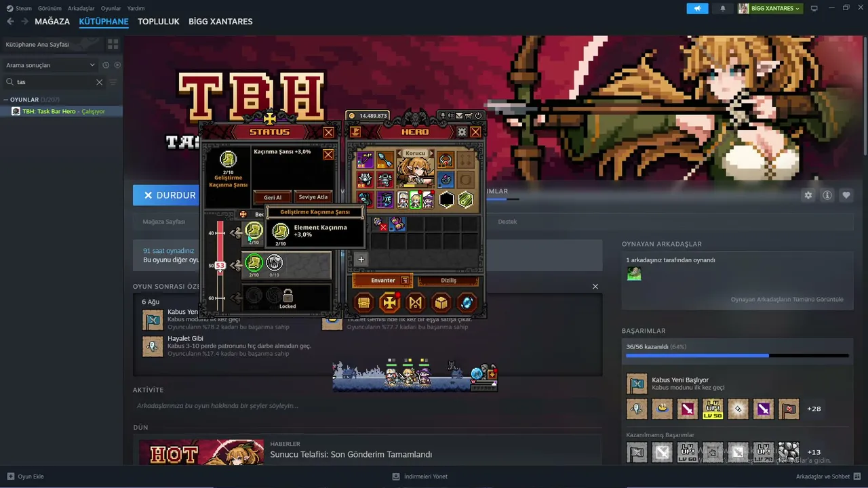The width and height of the screenshot is (868, 488).
Task: Open the Kabus Yeni Başlıyor achievement icon
Action: tap(637, 384)
